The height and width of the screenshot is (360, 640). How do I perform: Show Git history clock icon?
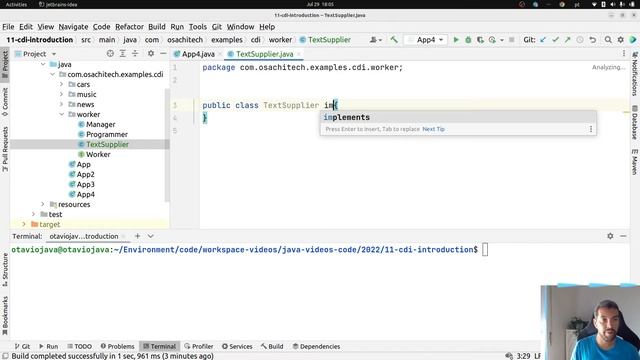click(580, 40)
